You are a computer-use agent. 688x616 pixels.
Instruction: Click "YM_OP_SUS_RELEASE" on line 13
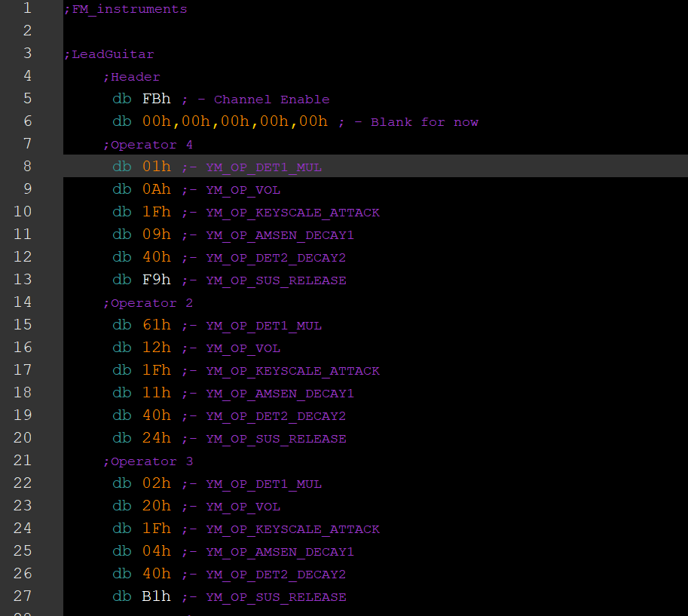(x=276, y=280)
